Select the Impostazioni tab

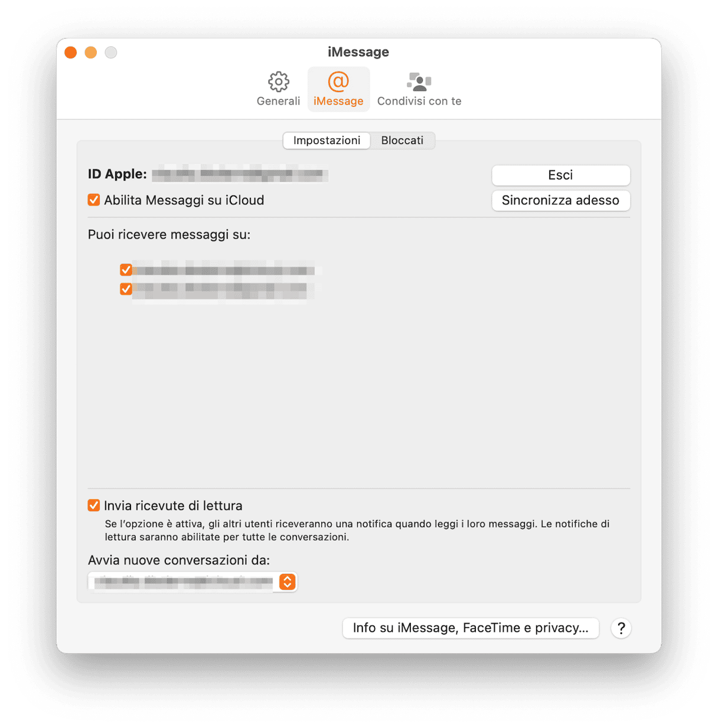pyautogui.click(x=327, y=141)
